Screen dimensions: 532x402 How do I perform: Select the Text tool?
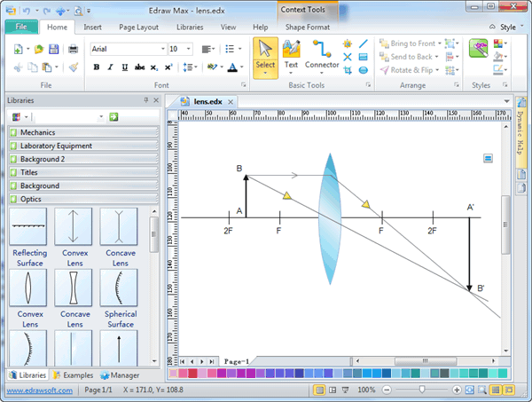tap(291, 55)
